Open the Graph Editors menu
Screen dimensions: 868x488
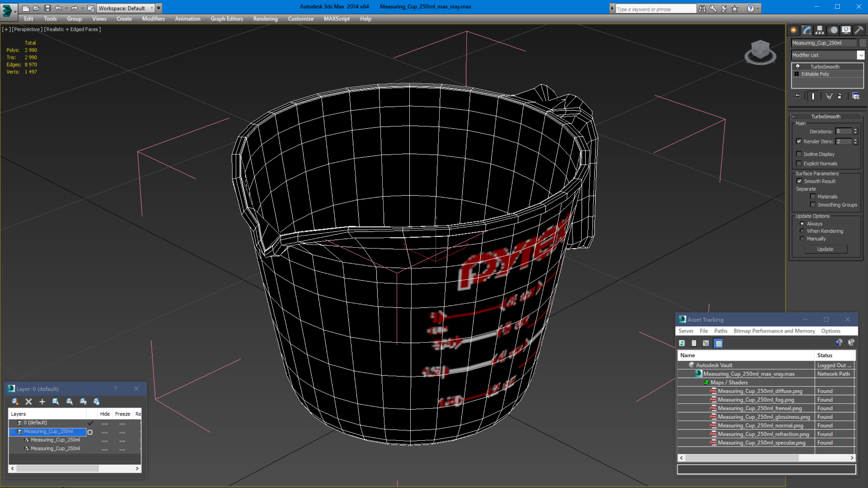[227, 19]
